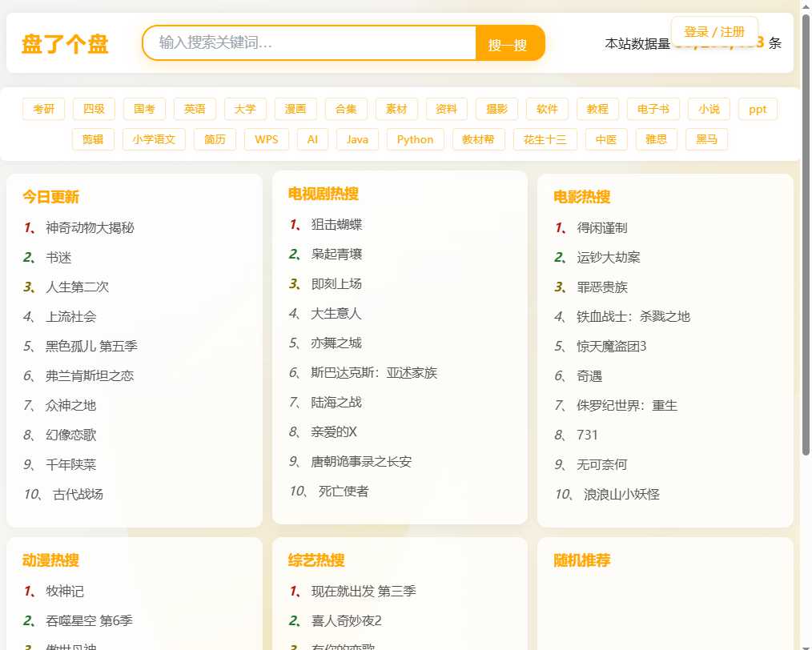Screen dimensions: 812x650
Task: Open 唐朝诡事录之长安 link
Action: coord(359,461)
